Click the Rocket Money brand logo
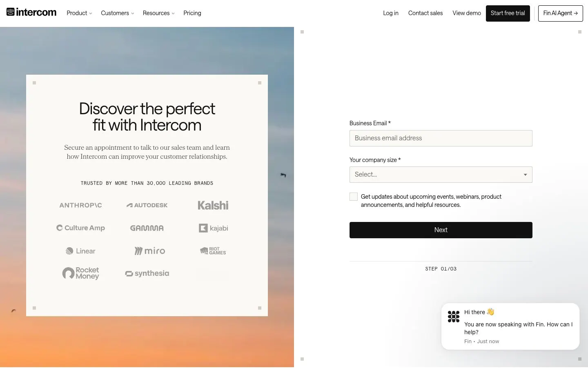 pos(81,273)
